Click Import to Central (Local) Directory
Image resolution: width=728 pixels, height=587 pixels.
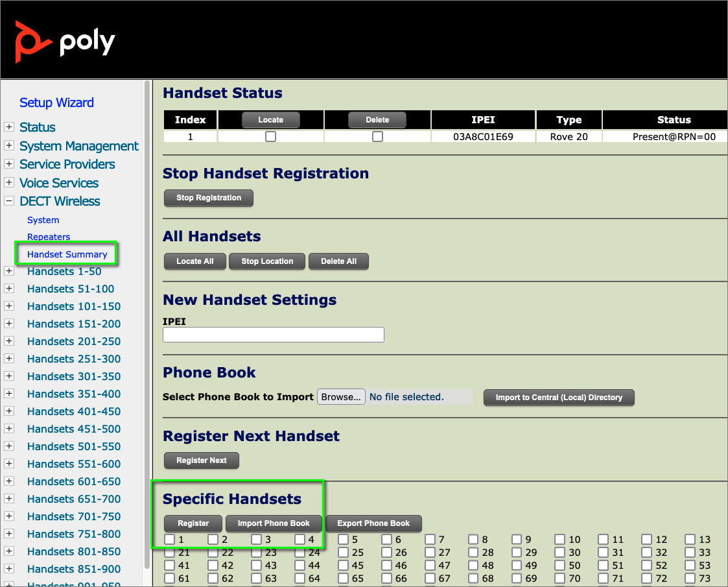coord(558,398)
